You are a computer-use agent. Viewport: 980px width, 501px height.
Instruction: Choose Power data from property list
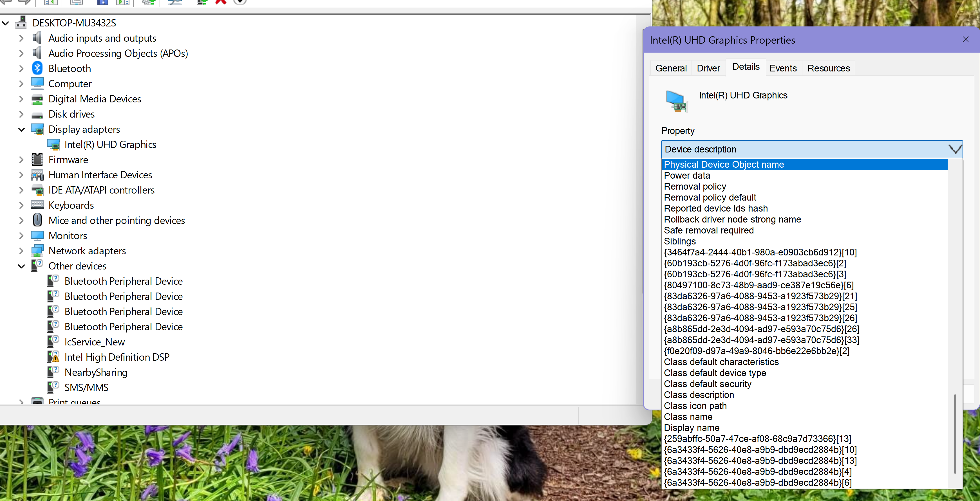click(805, 175)
